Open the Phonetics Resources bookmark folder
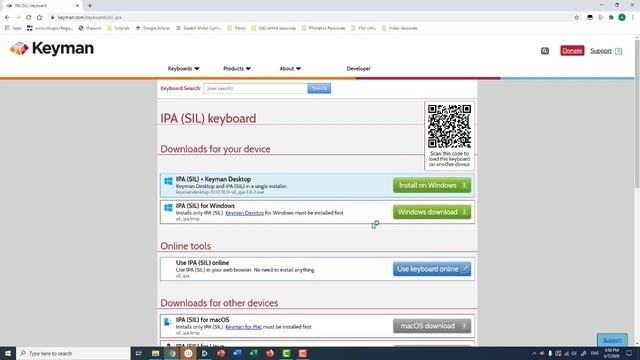This screenshot has height=360, width=640. 323,28
